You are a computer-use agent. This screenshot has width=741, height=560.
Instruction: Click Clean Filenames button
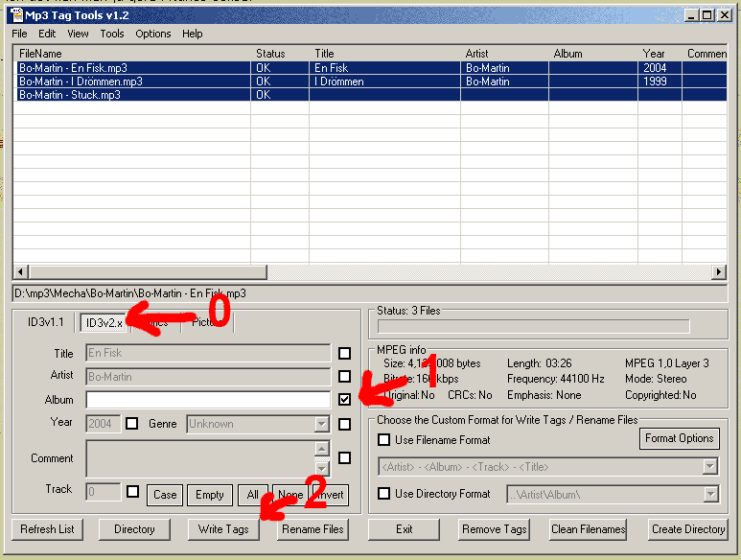pyautogui.click(x=589, y=529)
